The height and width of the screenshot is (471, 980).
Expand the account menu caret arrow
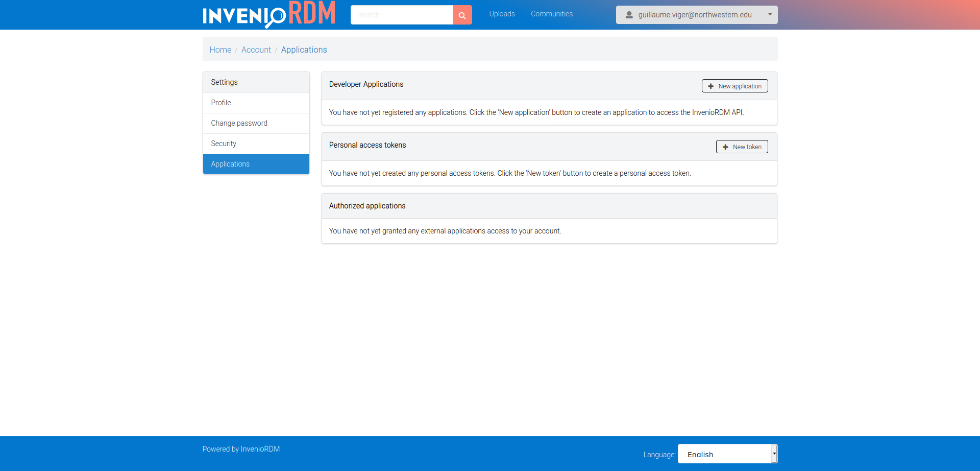click(x=770, y=14)
